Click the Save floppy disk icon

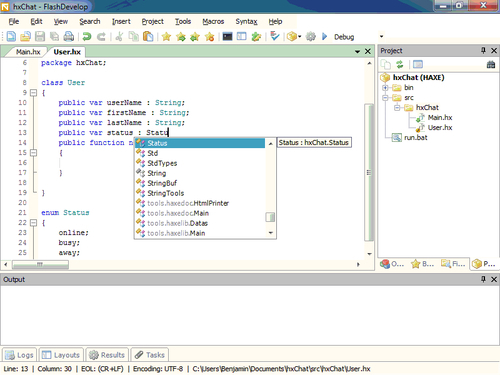coord(40,36)
